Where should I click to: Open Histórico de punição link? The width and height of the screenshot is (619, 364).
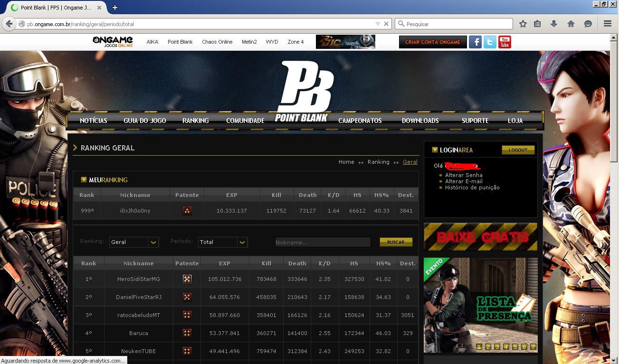[472, 187]
